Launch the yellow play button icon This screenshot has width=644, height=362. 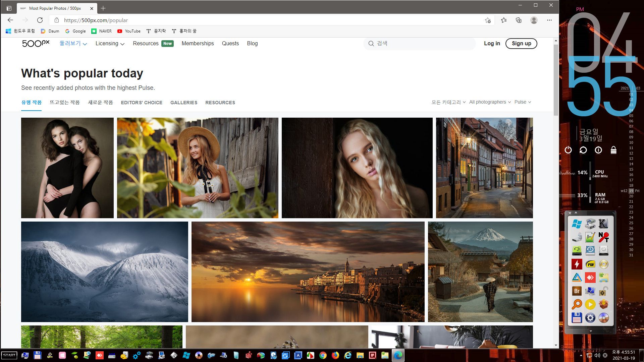(590, 304)
